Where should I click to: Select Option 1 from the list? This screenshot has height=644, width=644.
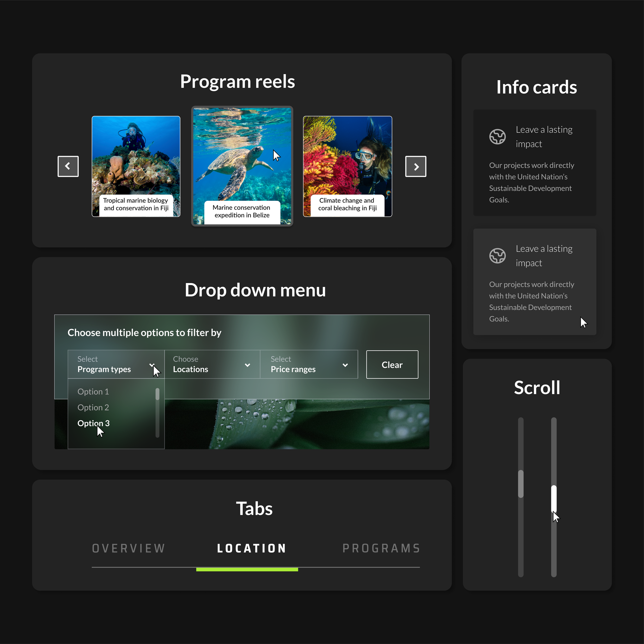point(93,391)
